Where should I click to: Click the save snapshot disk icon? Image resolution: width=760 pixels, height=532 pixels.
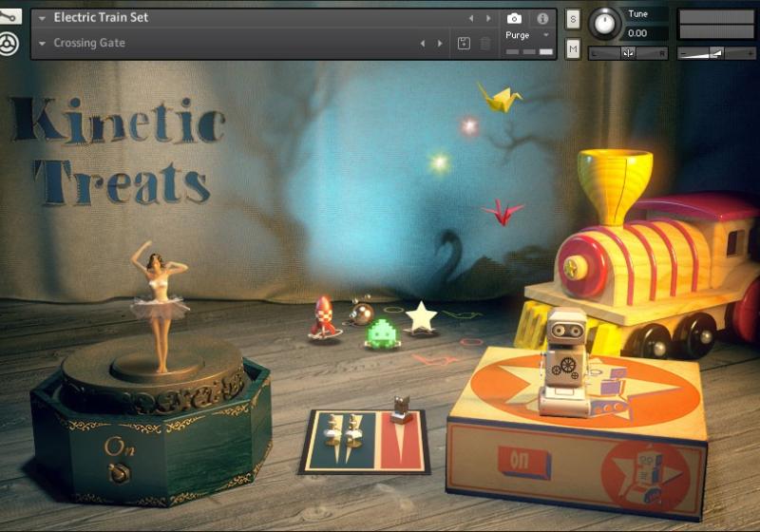tap(464, 43)
